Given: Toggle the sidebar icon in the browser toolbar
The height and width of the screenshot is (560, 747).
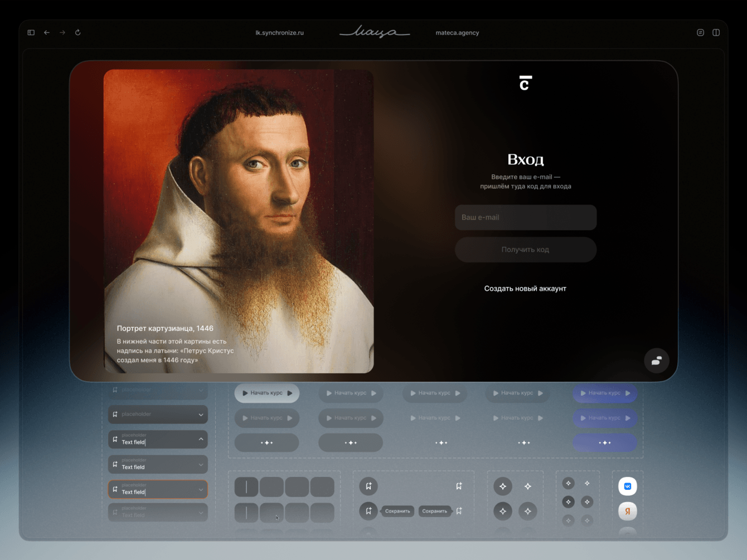Looking at the screenshot, I should pyautogui.click(x=31, y=32).
